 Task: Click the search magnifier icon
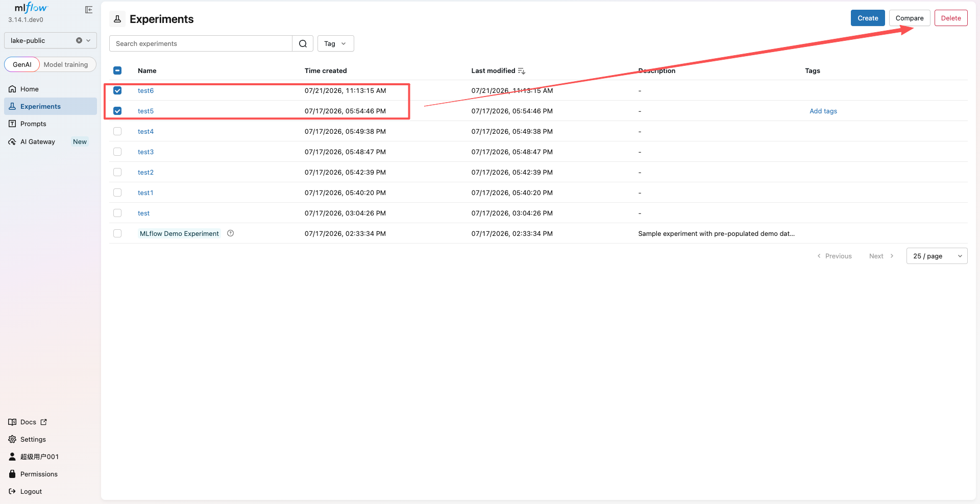[303, 43]
